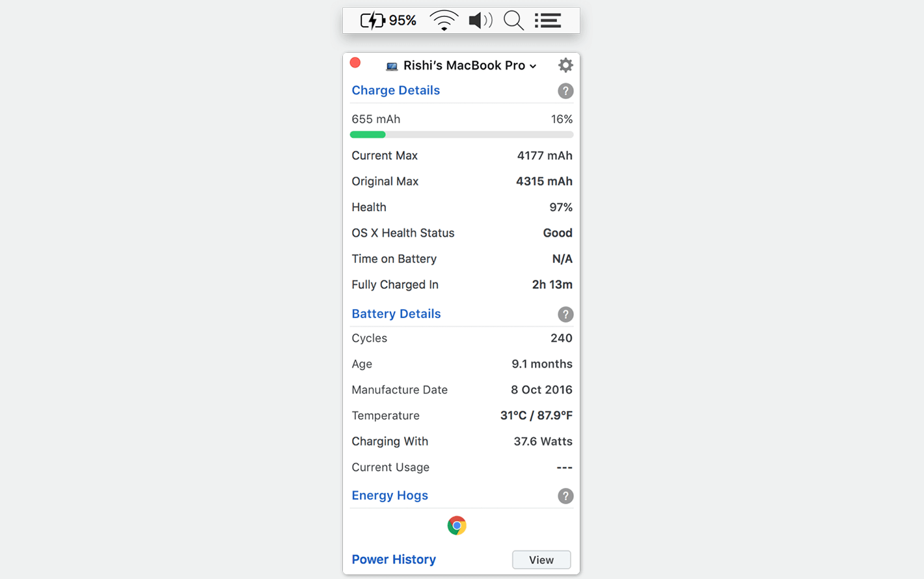The image size is (924, 579).
Task: Open Spotlight search magnifier icon
Action: tap(513, 21)
